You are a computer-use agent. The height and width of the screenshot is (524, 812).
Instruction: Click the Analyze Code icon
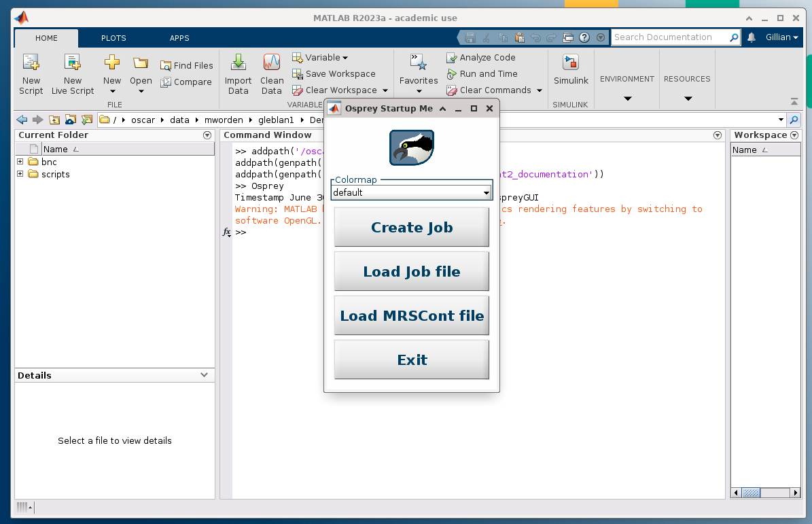tap(452, 58)
